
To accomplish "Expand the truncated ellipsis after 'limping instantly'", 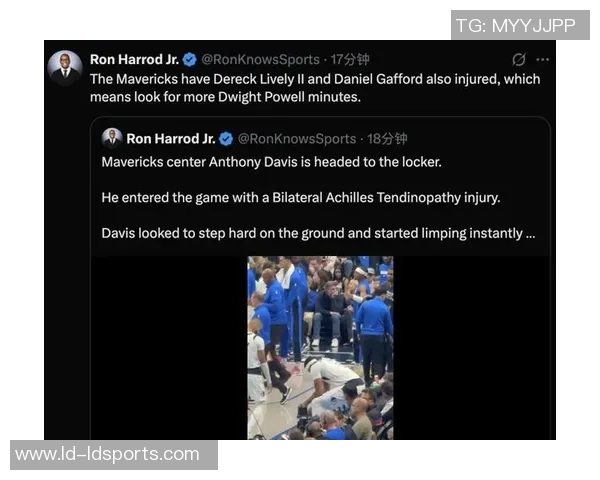I will 530,233.
